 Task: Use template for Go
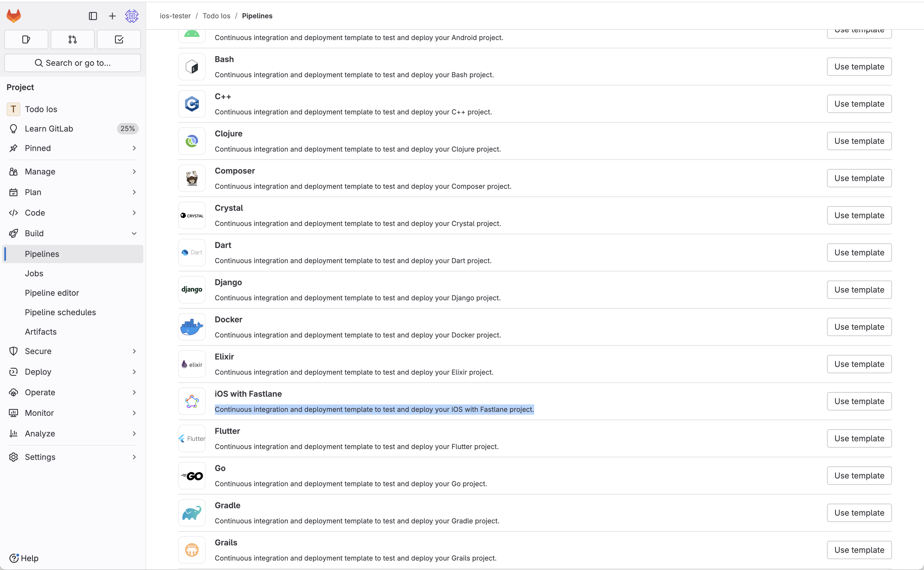click(x=859, y=476)
